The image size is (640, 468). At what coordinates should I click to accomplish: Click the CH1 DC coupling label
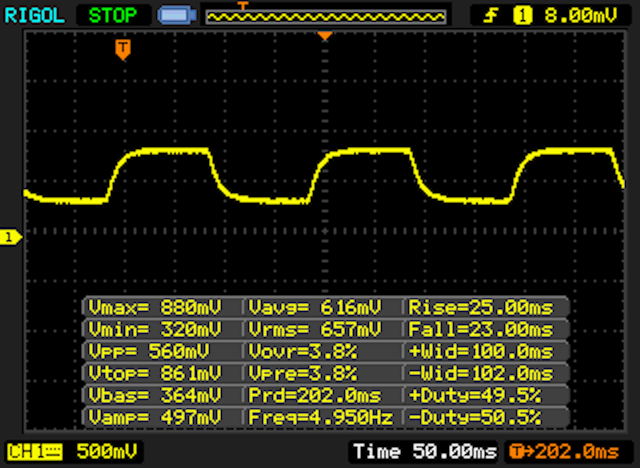[x=35, y=452]
